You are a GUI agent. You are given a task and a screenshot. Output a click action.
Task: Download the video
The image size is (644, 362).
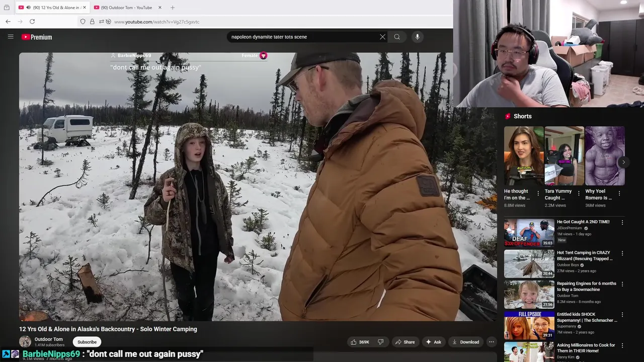(x=465, y=342)
